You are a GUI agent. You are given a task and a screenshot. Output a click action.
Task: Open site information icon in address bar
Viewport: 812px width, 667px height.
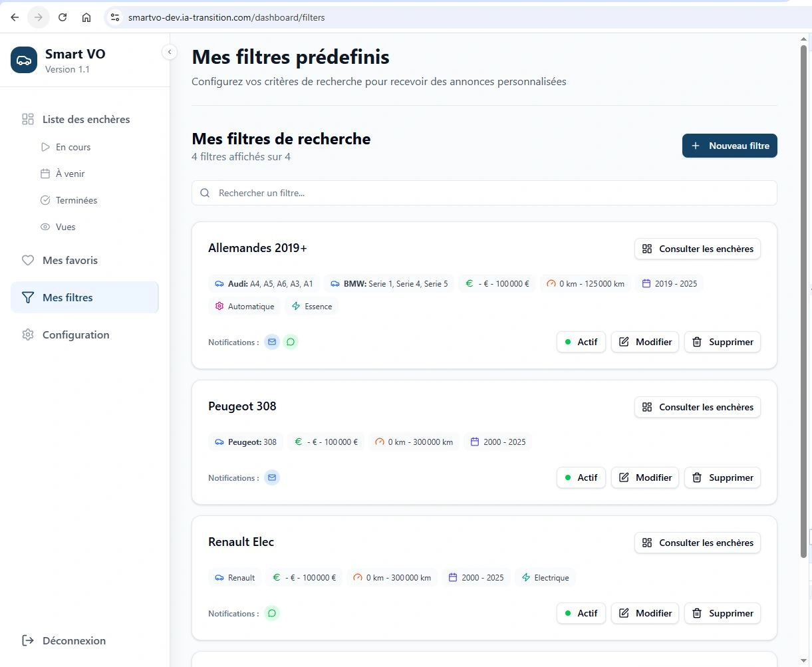(115, 17)
